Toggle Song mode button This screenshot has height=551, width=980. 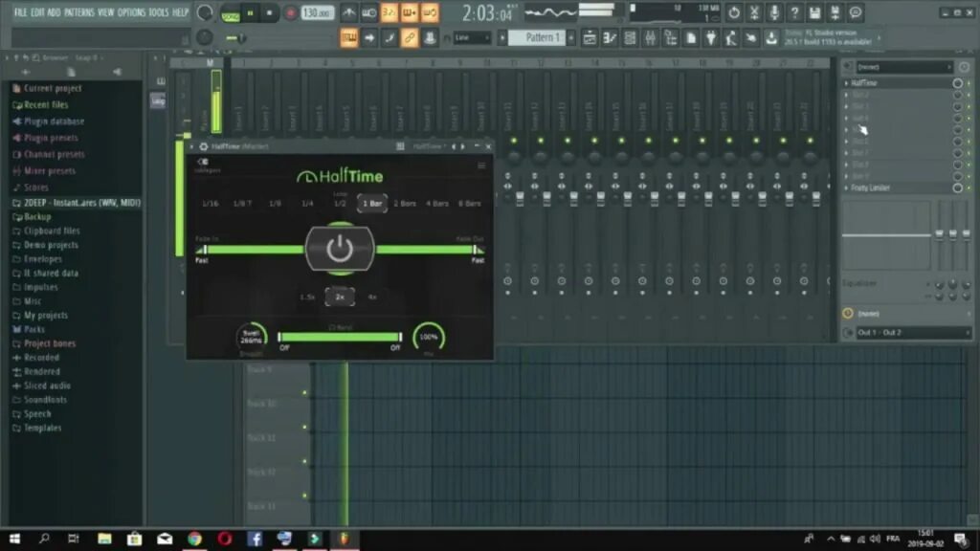(x=230, y=14)
